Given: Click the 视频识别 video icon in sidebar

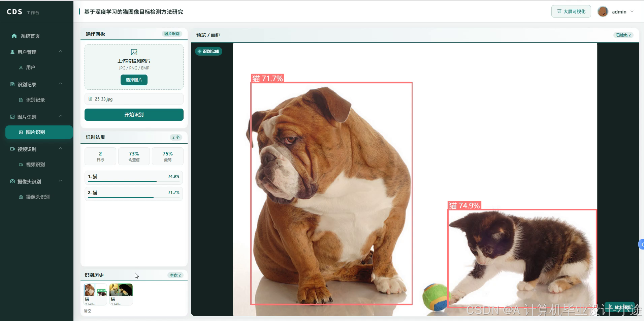Looking at the screenshot, I should tap(12, 149).
